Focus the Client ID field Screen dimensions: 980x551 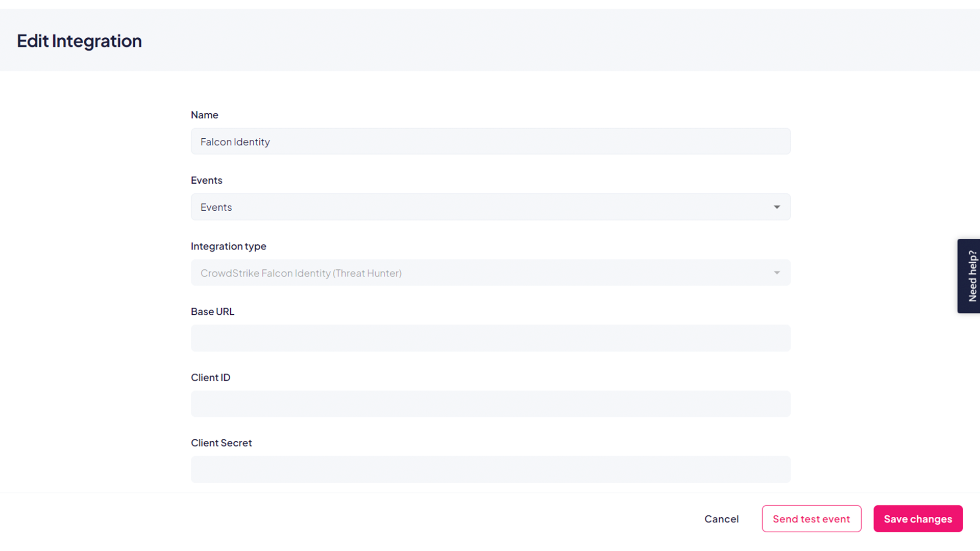491,404
